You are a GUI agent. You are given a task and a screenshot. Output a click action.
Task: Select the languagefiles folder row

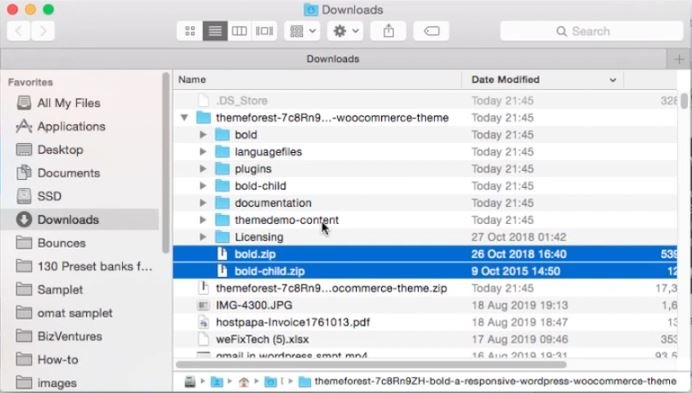(x=425, y=151)
